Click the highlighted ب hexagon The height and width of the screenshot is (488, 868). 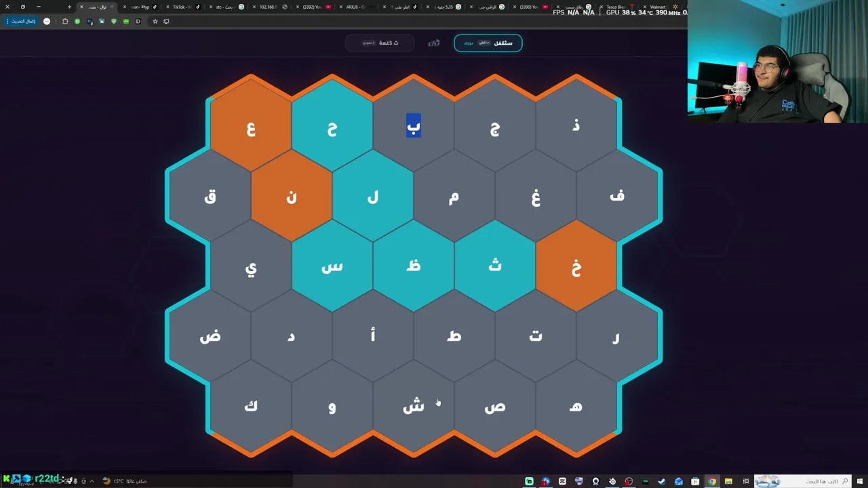point(414,127)
